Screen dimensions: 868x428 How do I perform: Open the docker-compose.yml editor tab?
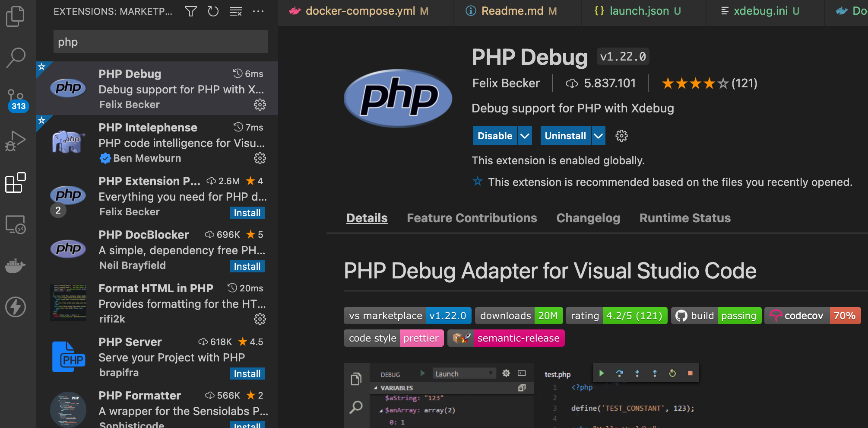(366, 11)
